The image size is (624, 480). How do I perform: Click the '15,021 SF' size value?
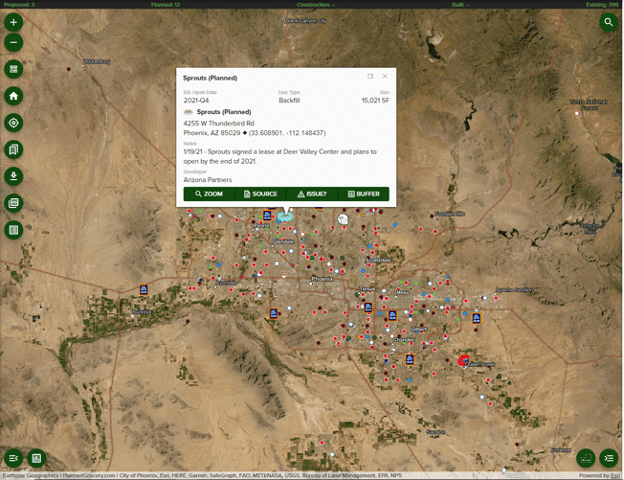375,101
